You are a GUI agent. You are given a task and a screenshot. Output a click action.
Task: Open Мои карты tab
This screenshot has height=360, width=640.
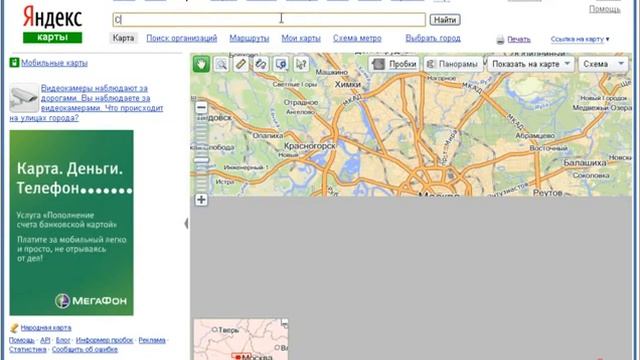click(301, 38)
